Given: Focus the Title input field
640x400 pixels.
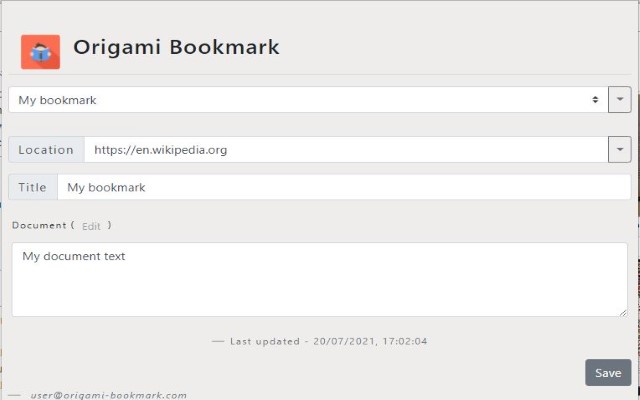Looking at the screenshot, I should [343, 187].
